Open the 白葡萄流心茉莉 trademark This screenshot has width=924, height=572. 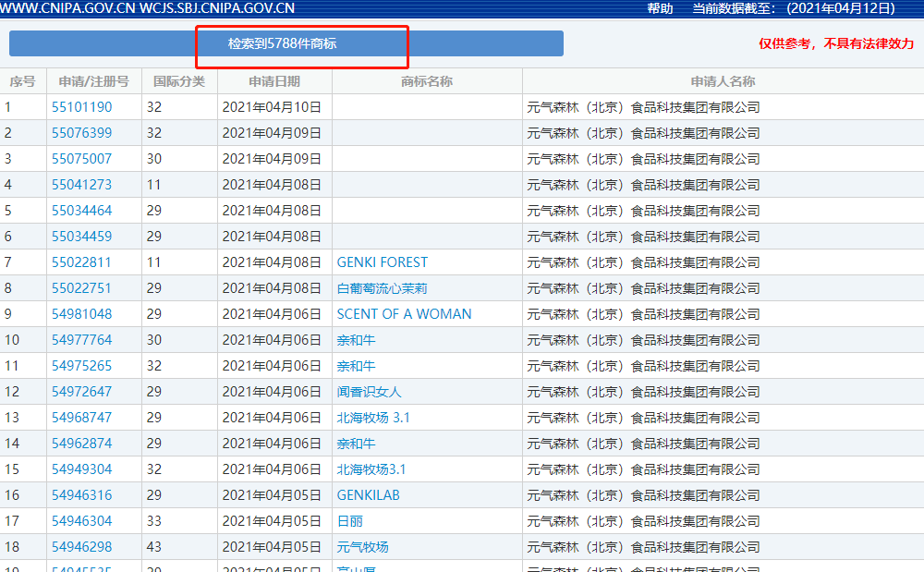pyautogui.click(x=382, y=288)
